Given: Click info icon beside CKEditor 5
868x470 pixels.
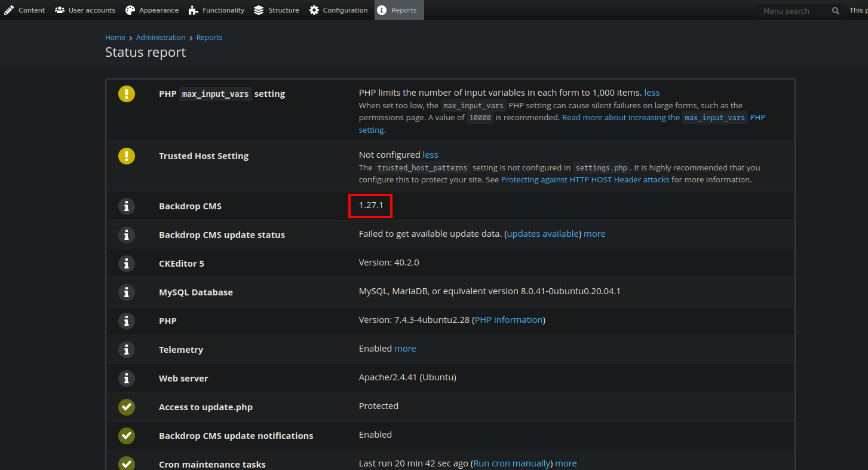Looking at the screenshot, I should [x=127, y=264].
